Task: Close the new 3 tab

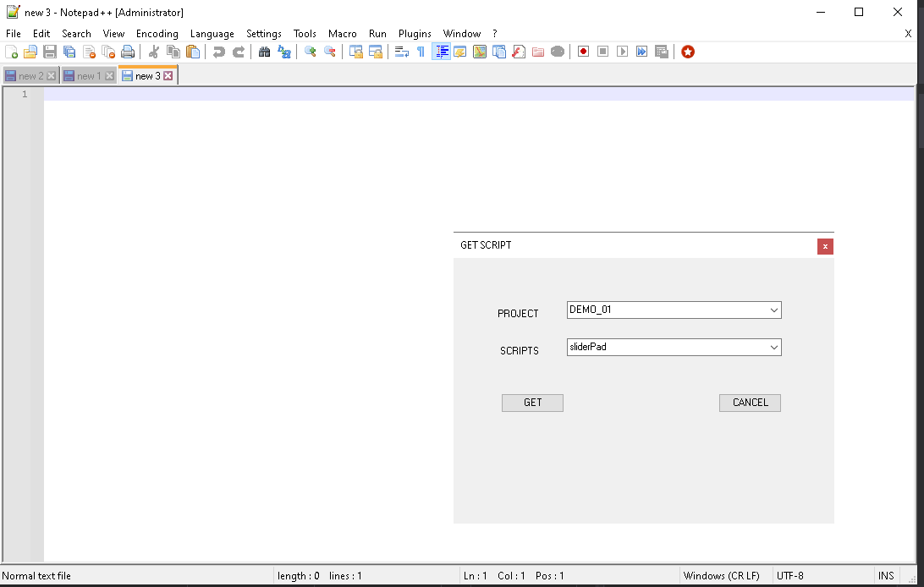Action: (168, 76)
